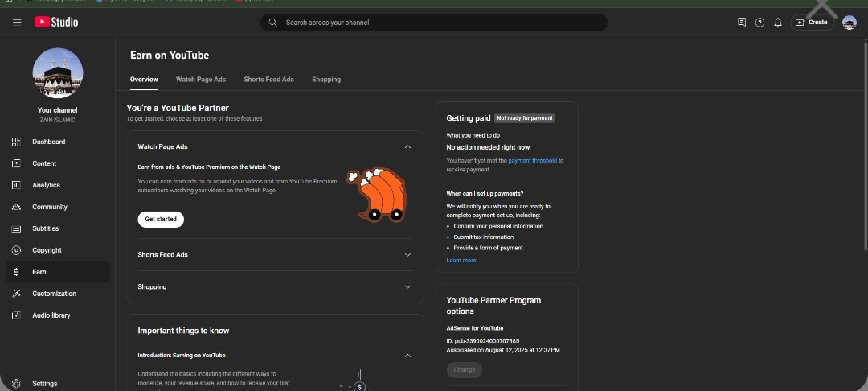Viewport: 868px width, 391px height.
Task: Open the Learn more link
Action: (461, 261)
